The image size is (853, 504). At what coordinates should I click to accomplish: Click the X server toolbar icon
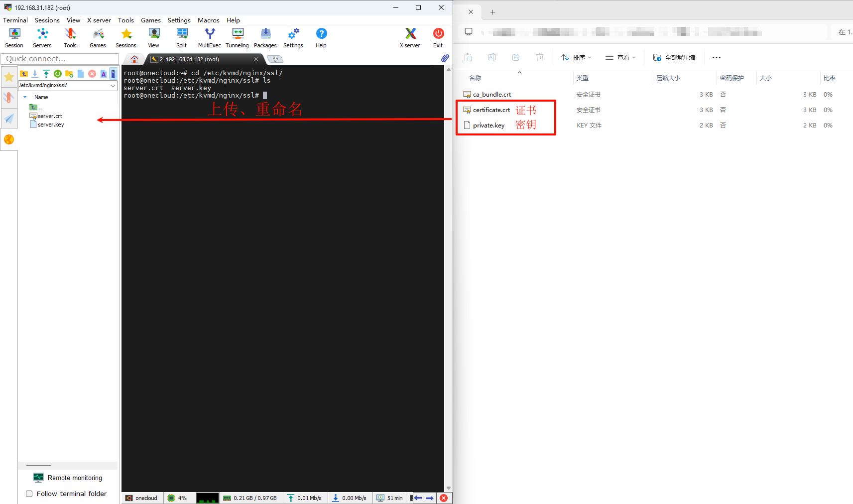click(x=410, y=38)
